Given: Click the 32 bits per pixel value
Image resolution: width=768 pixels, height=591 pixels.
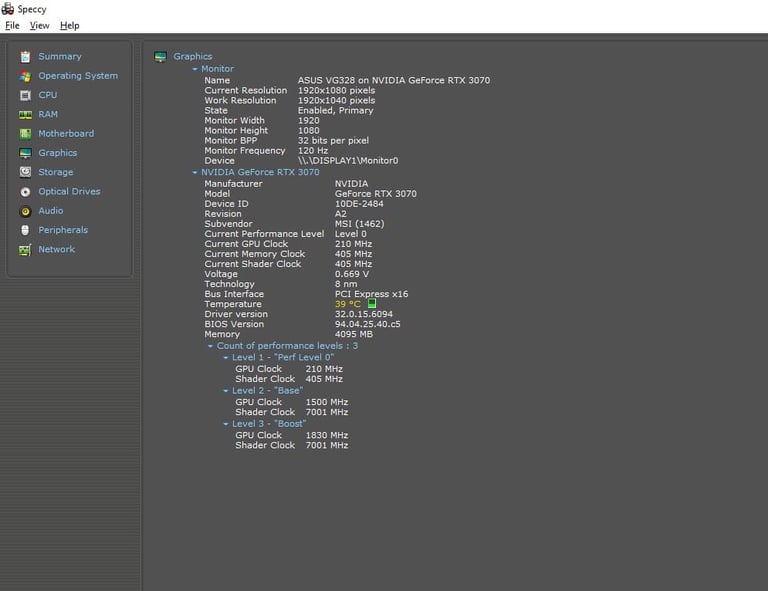Looking at the screenshot, I should tap(333, 141).
